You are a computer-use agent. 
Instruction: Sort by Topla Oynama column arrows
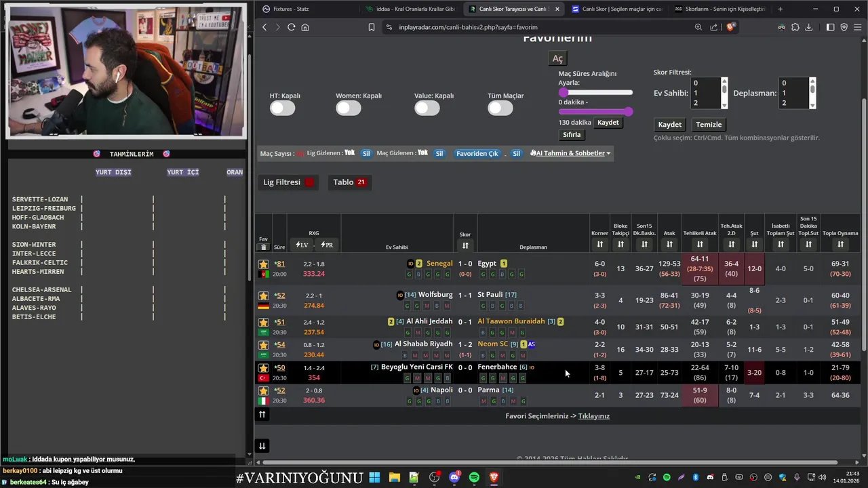coord(840,245)
